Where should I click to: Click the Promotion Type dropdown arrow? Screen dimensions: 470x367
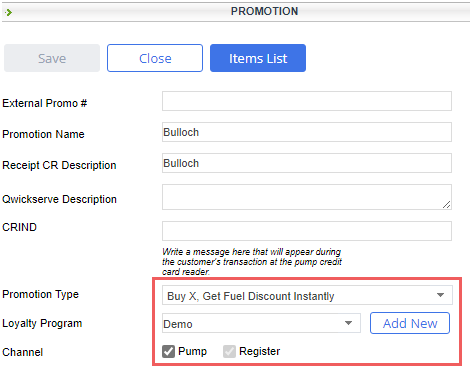tap(440, 295)
